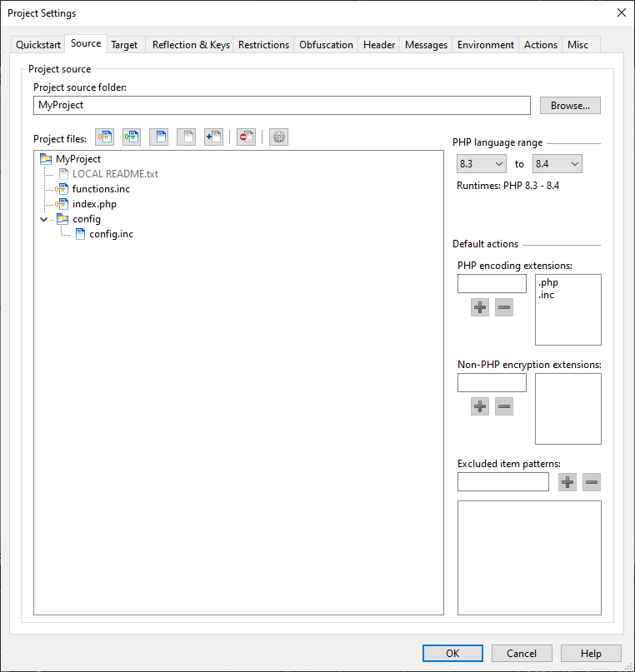Open the PHP minimum version 8.3 dropdown
Screen dimensions: 635x672
[482, 164]
